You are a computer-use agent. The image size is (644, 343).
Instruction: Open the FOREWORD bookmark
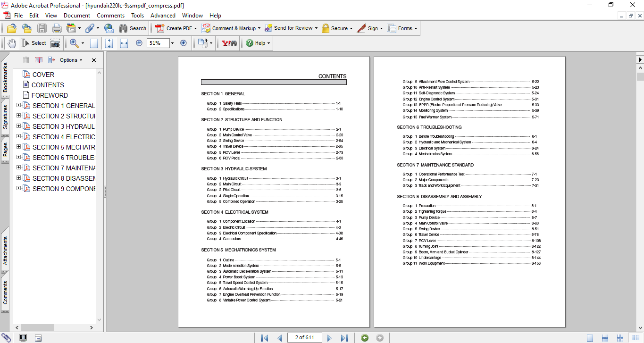[x=50, y=95]
